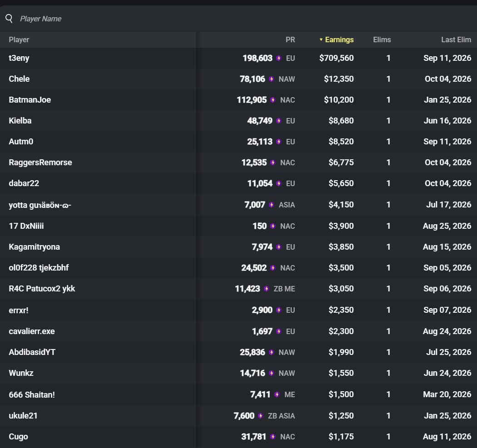This screenshot has height=448, width=477.
Task: Open player Kagamitryona's profile
Action: point(35,247)
